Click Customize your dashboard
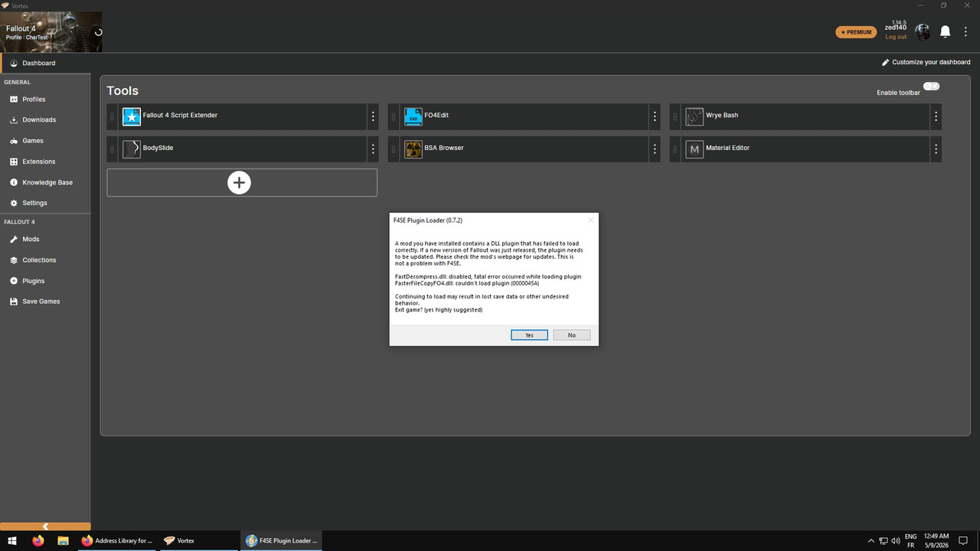The image size is (980, 551). pos(926,62)
